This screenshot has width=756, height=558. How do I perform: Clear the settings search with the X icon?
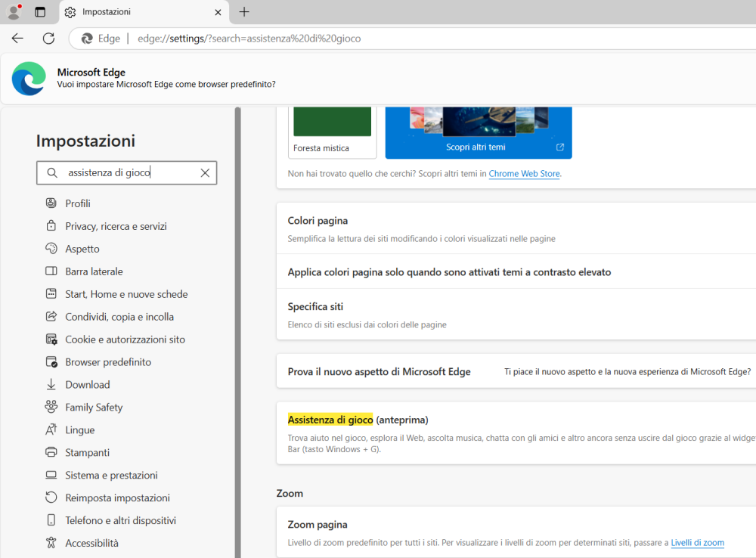pos(205,172)
